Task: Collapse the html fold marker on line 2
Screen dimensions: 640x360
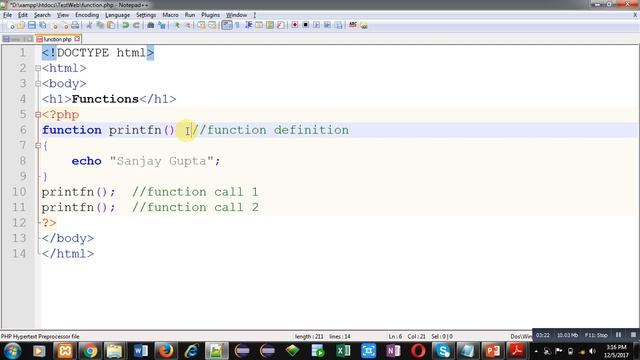Action: [x=38, y=68]
